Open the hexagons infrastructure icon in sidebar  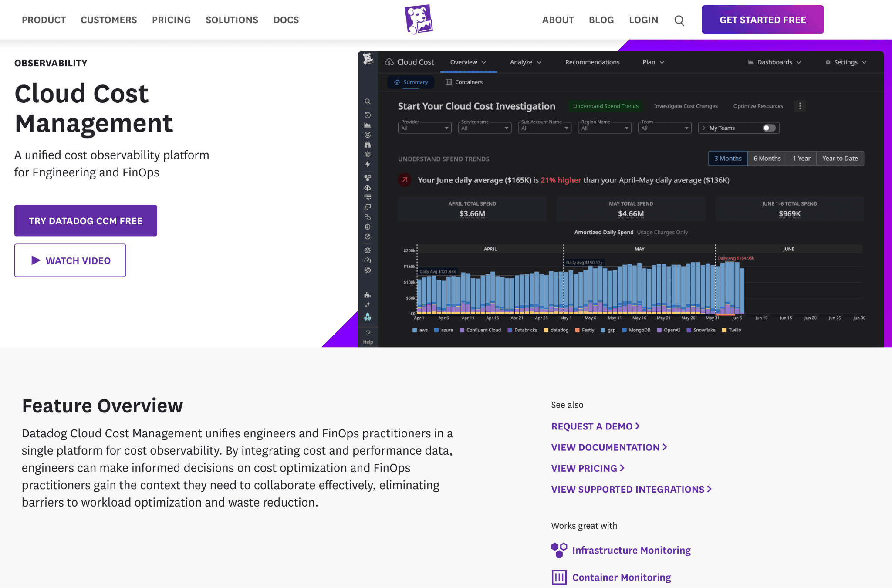point(368,178)
